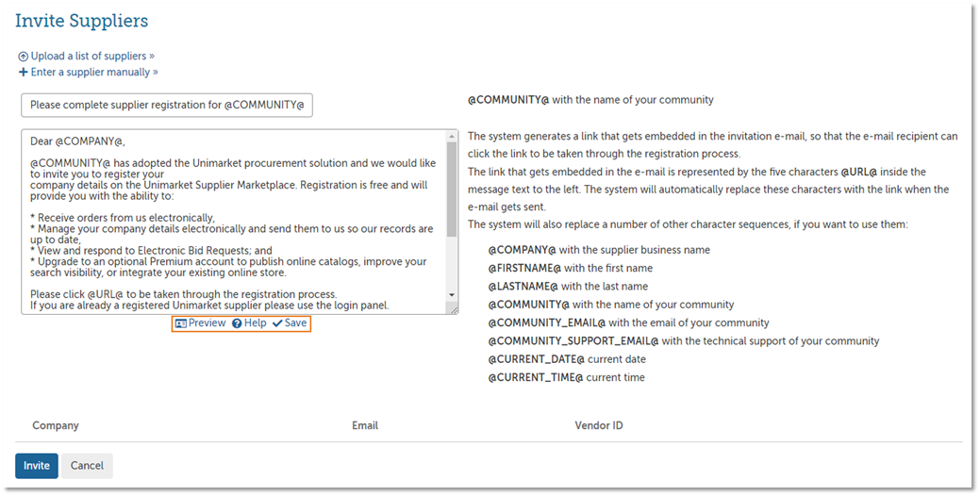The image size is (980, 496).
Task: Open the Help link below the message
Action: pos(255,322)
